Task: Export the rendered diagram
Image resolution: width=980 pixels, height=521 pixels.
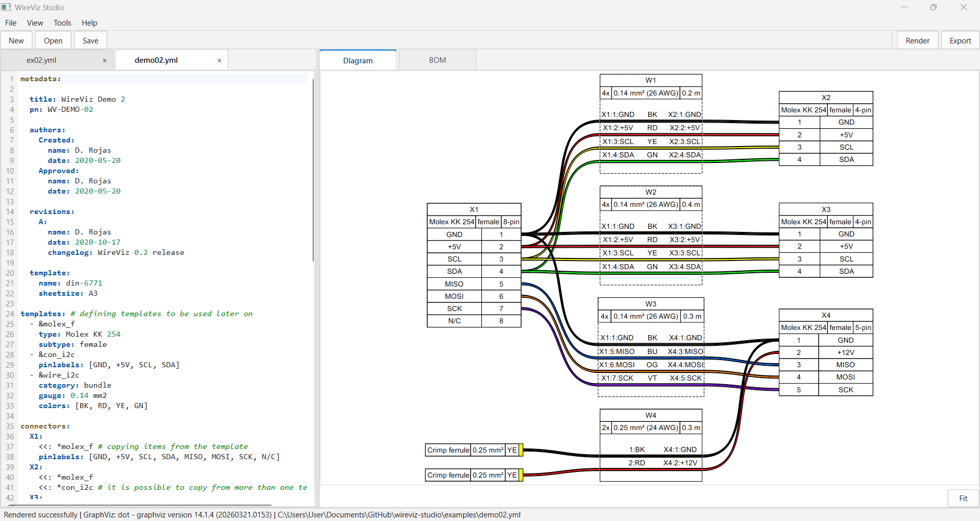Action: click(x=960, y=40)
